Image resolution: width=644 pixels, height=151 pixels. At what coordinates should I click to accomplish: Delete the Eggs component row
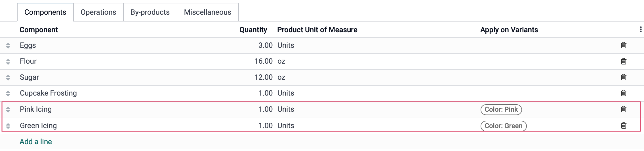(x=624, y=45)
